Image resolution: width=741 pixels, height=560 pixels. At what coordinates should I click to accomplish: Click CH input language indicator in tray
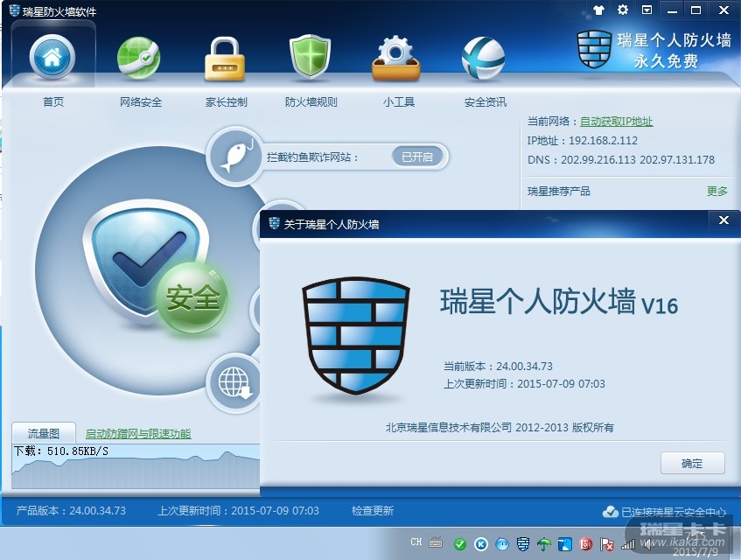coord(416,542)
